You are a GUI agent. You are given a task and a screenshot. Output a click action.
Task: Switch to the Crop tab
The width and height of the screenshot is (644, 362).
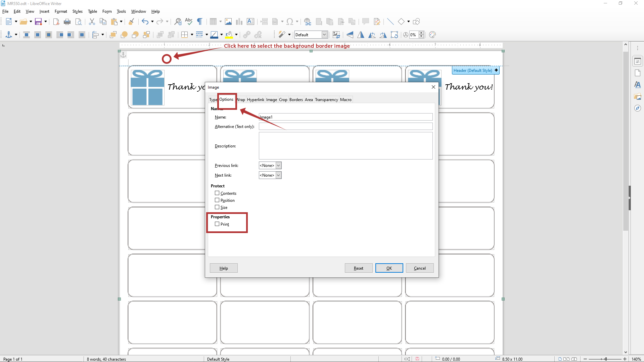[283, 100]
